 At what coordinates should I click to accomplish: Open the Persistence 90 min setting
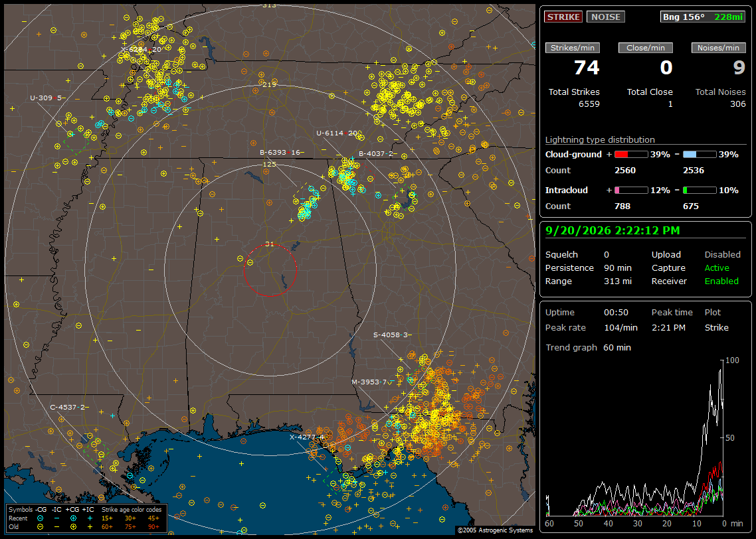[618, 268]
